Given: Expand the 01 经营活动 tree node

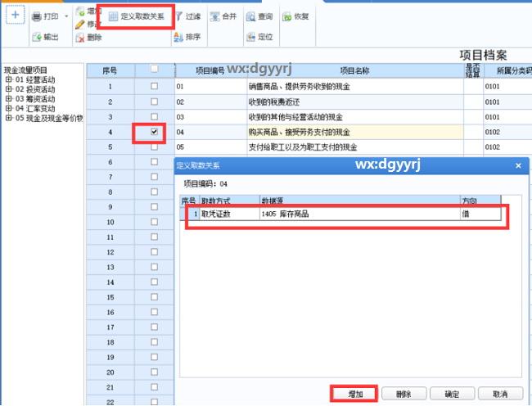Looking at the screenshot, I should coord(8,80).
